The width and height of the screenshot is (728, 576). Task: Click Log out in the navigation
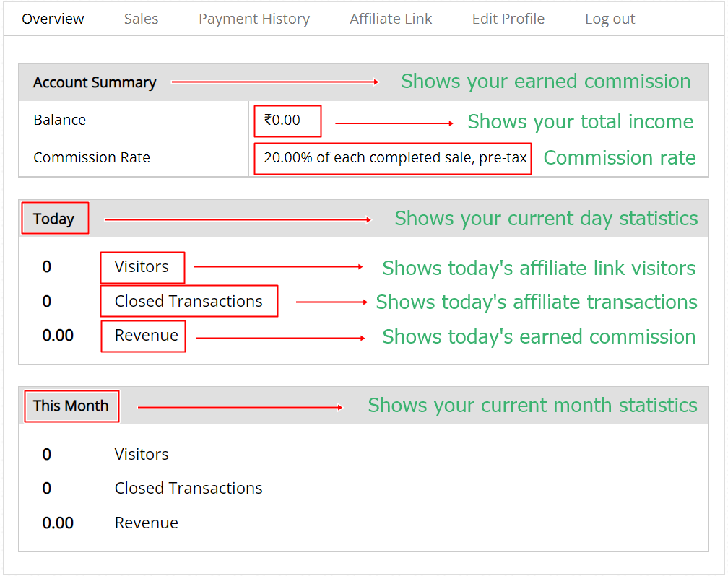pyautogui.click(x=610, y=19)
